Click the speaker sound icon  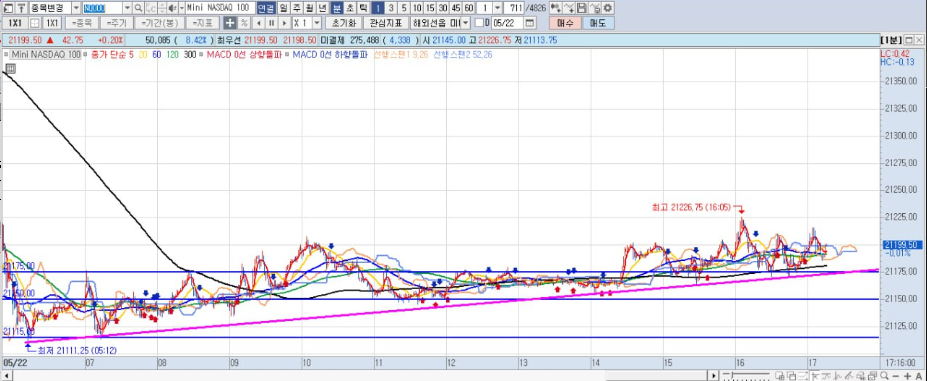tap(171, 8)
